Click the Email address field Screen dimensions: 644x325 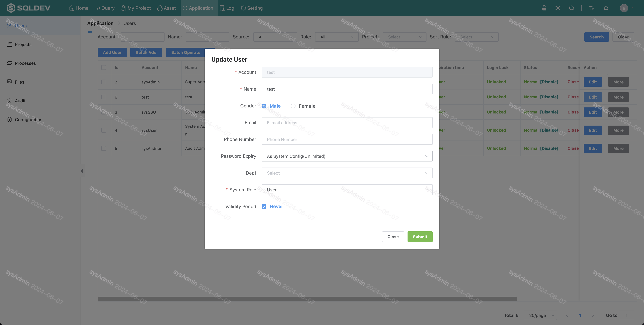click(x=347, y=123)
